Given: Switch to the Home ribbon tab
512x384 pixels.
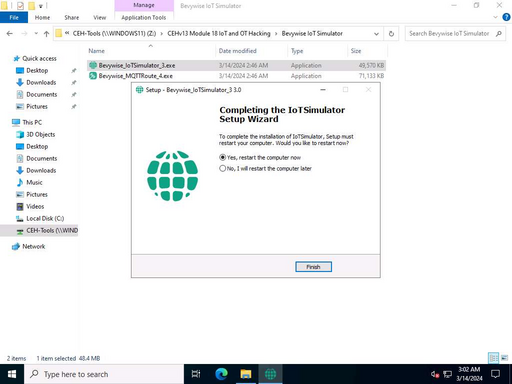Looking at the screenshot, I should pyautogui.click(x=42, y=17).
